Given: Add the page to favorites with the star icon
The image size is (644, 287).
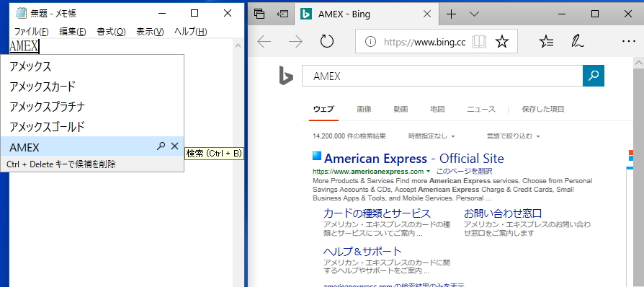Looking at the screenshot, I should [x=502, y=42].
